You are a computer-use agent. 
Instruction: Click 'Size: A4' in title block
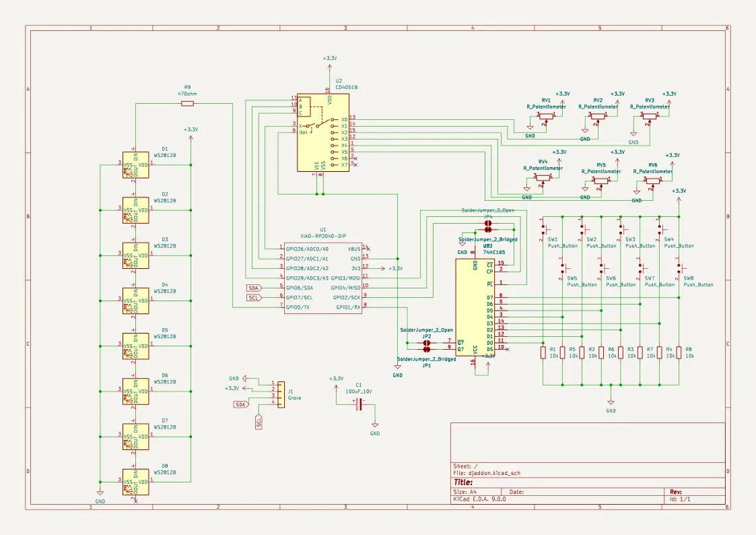tap(465, 492)
